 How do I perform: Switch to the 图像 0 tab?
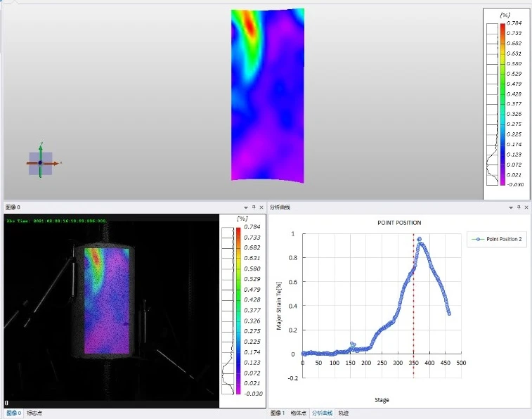click(x=13, y=413)
